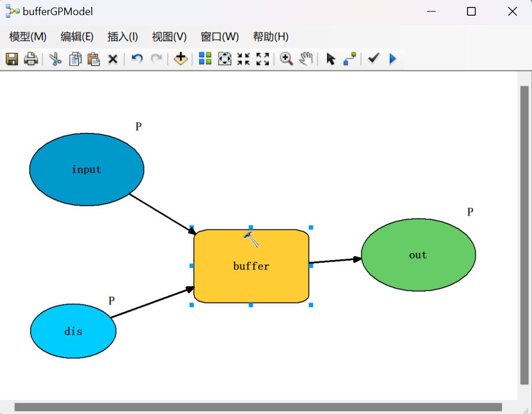
Task: Print the model diagram
Action: pos(31,59)
